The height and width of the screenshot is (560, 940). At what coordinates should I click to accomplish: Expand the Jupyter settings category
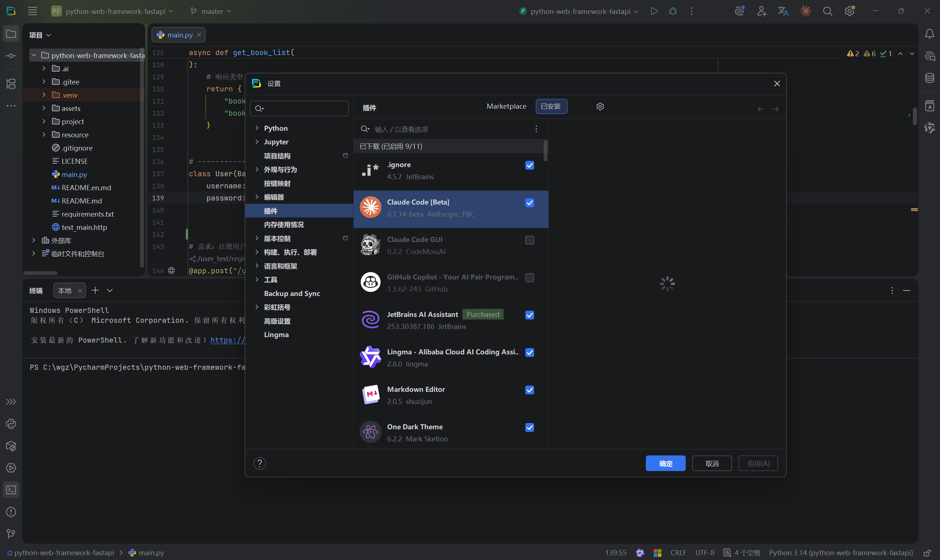point(257,141)
